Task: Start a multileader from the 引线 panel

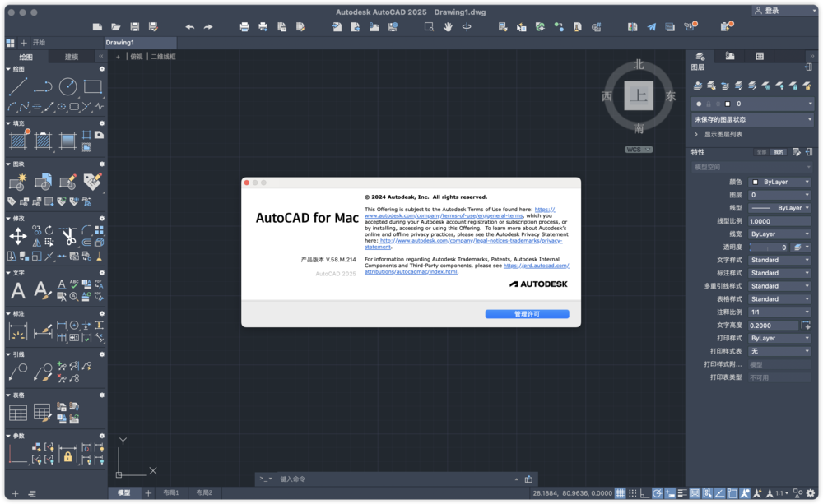Action: tap(18, 372)
